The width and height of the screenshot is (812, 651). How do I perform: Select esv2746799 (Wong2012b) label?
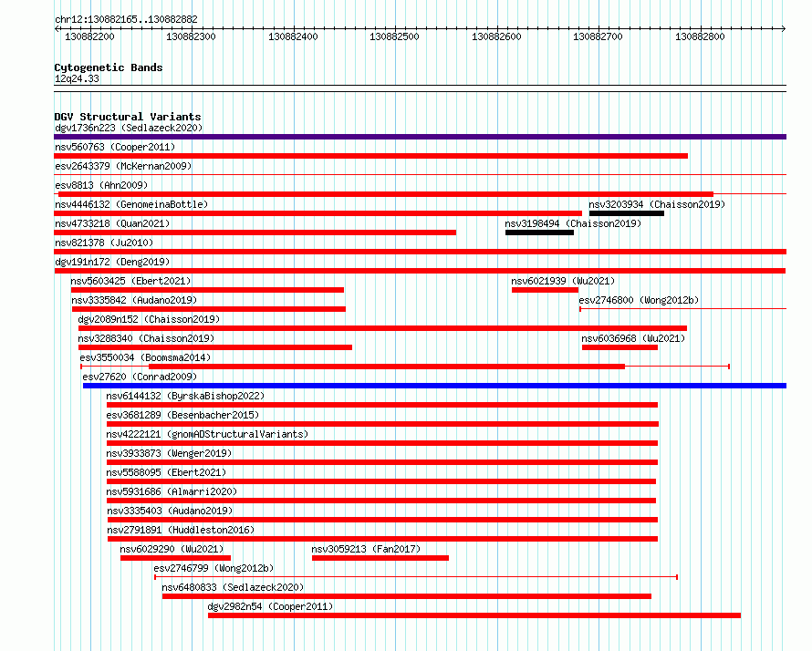click(213, 568)
